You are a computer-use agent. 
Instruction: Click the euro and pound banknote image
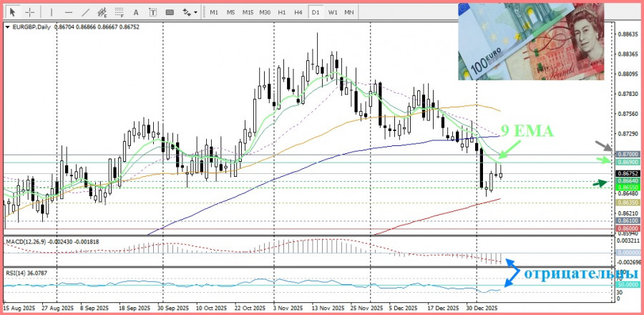click(533, 43)
